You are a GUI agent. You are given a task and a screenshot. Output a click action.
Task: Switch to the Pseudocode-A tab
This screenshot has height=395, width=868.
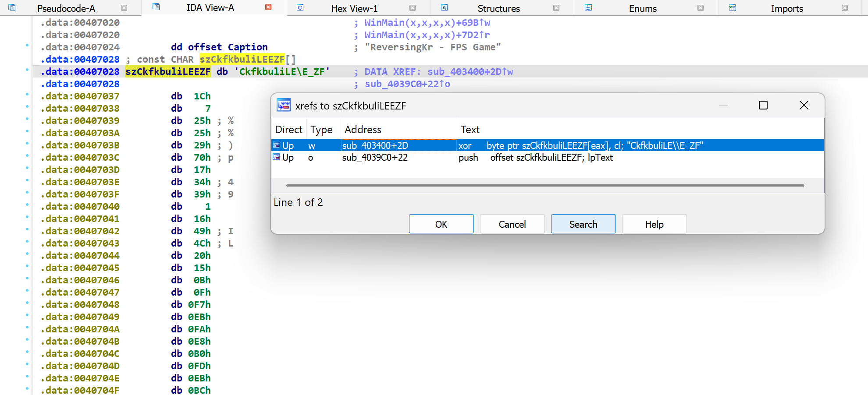pyautogui.click(x=66, y=8)
